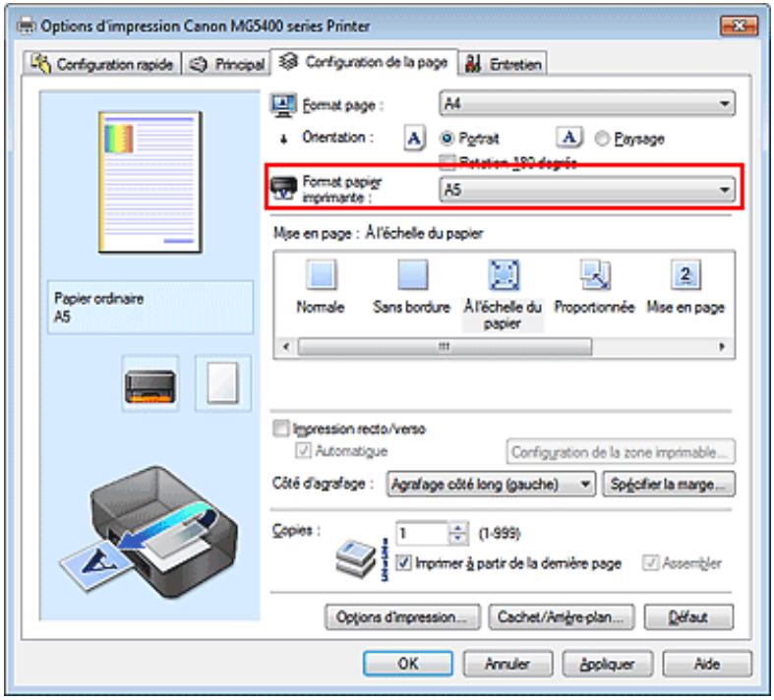774x700 pixels.
Task: Click the blank paper icon below the preview
Action: coord(223,383)
